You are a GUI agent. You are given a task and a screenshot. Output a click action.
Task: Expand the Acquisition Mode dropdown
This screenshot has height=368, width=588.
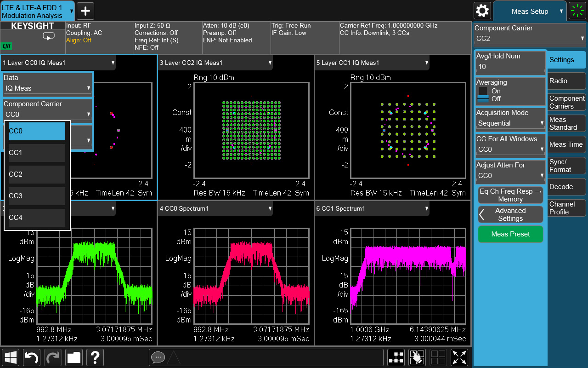point(510,123)
